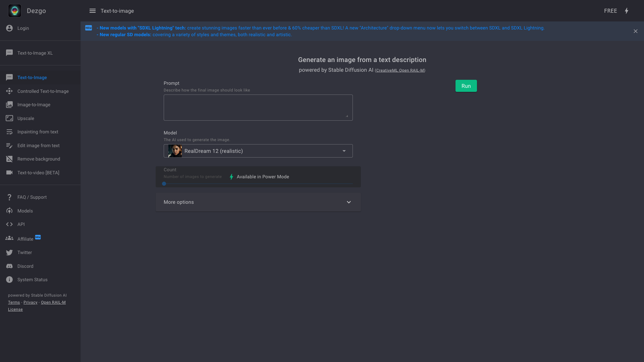Screen dimensions: 644x362
Task: Toggle the hamburger sidebar menu icon
Action: (x=93, y=11)
